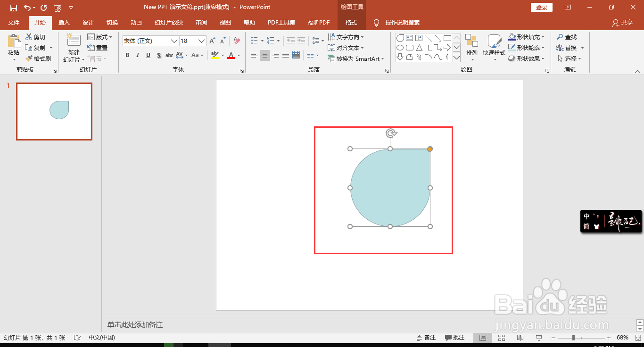Image resolution: width=644 pixels, height=347 pixels.
Task: Switch to Normal view in status bar
Action: pyautogui.click(x=483, y=338)
